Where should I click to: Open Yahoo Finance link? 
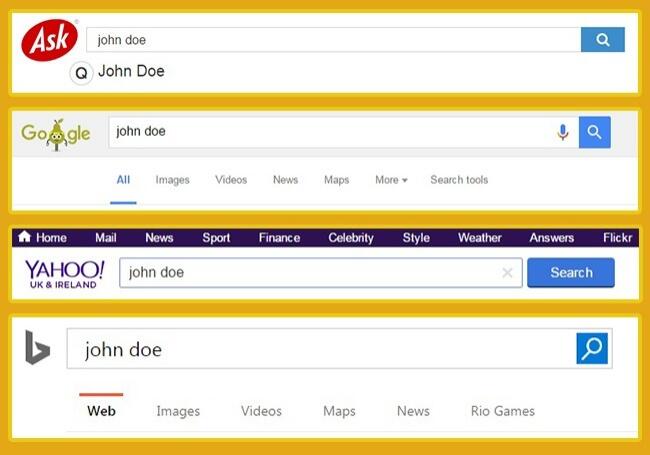coord(279,237)
